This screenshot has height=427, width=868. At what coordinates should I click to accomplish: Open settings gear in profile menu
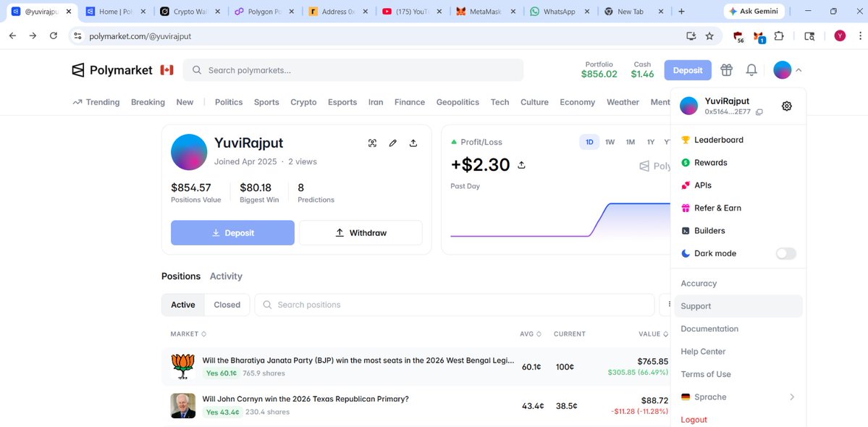(787, 106)
